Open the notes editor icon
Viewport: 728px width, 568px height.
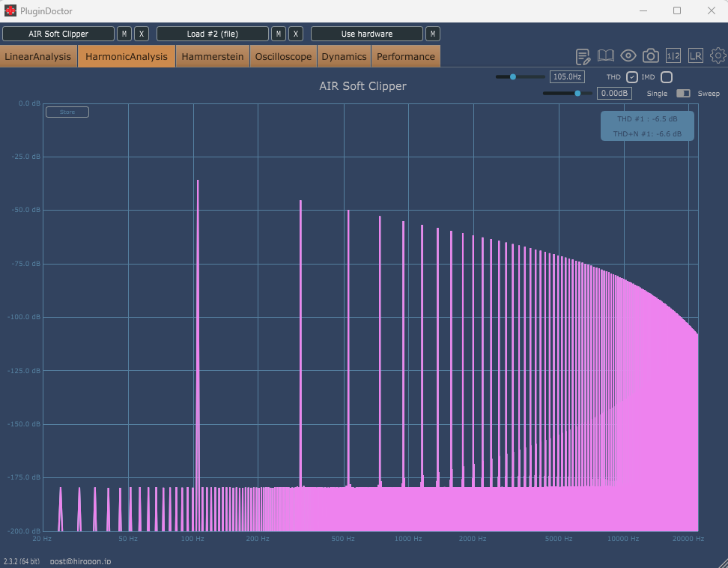(583, 57)
